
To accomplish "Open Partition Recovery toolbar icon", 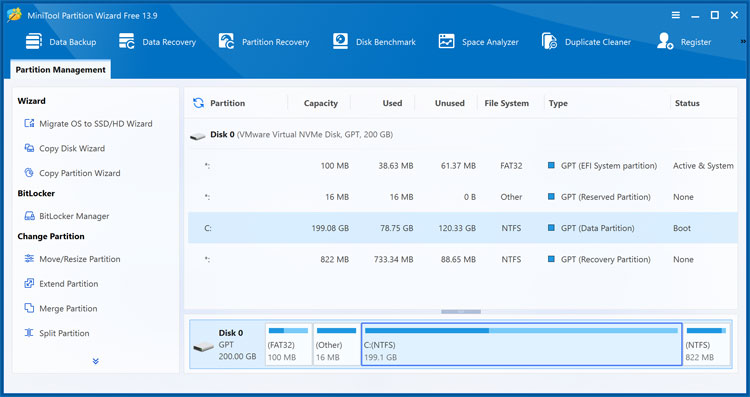I will [x=226, y=42].
